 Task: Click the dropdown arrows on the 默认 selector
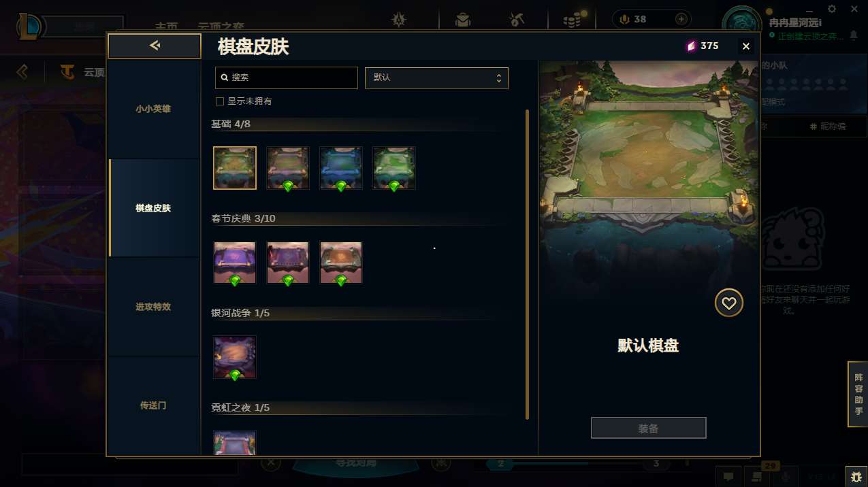pos(498,78)
